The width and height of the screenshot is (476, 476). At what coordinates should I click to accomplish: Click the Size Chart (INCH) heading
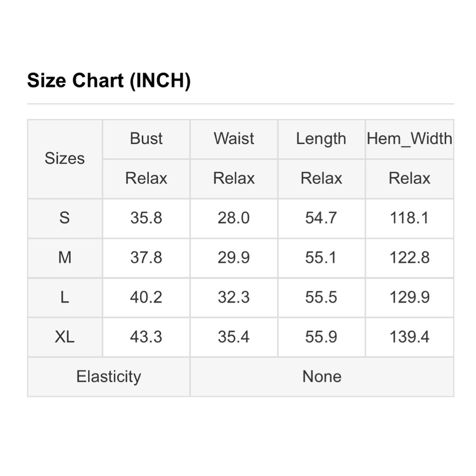coord(109,80)
